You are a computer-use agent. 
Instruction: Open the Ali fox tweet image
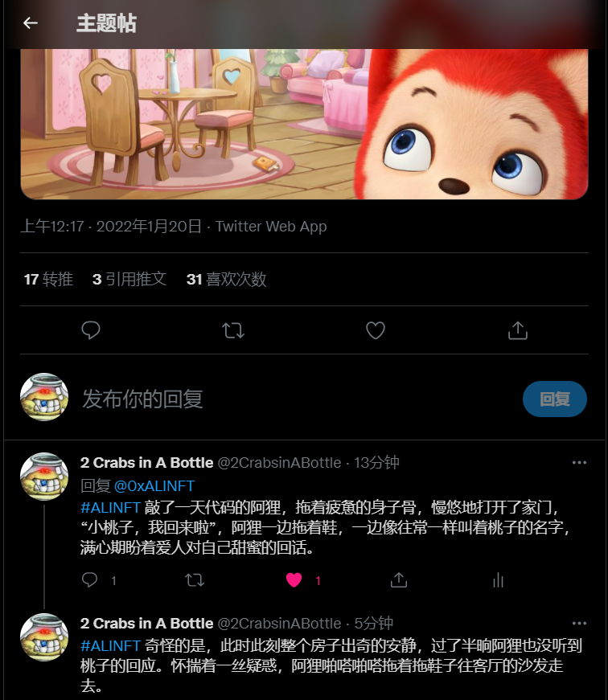click(304, 124)
